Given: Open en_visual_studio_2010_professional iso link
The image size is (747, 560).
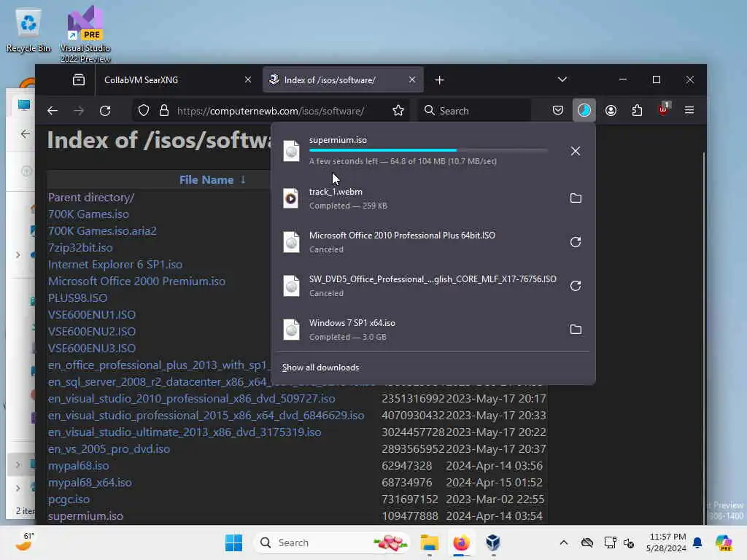Looking at the screenshot, I should 191,399.
